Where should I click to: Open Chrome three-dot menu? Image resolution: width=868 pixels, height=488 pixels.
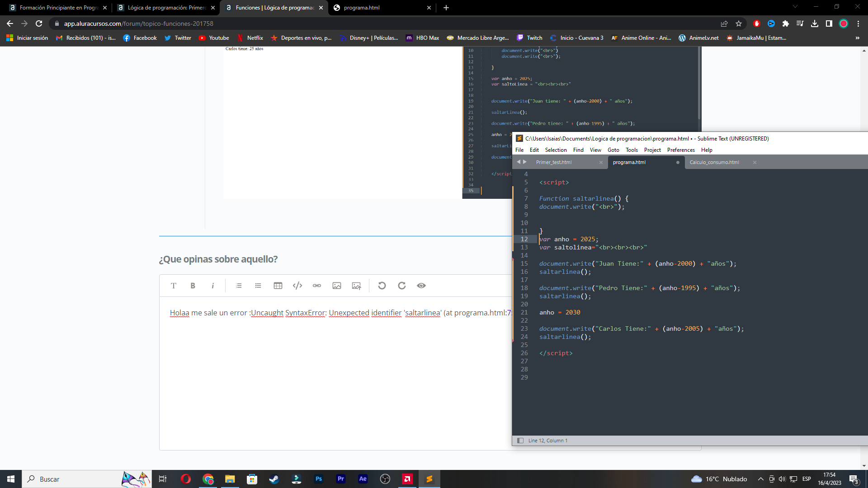[858, 23]
